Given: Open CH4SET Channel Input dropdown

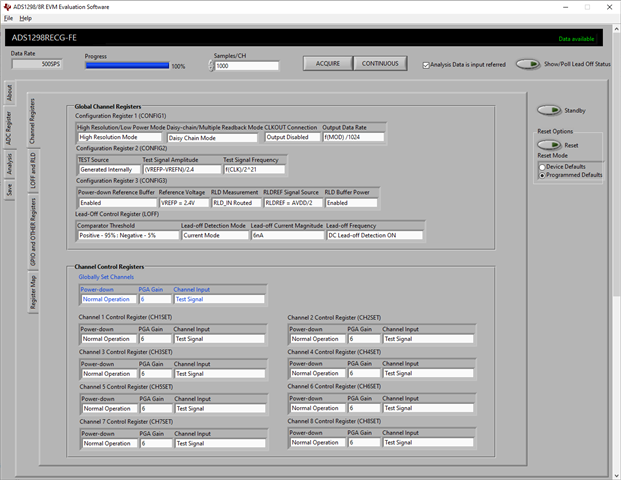Looking at the screenshot, I should tap(428, 373).
